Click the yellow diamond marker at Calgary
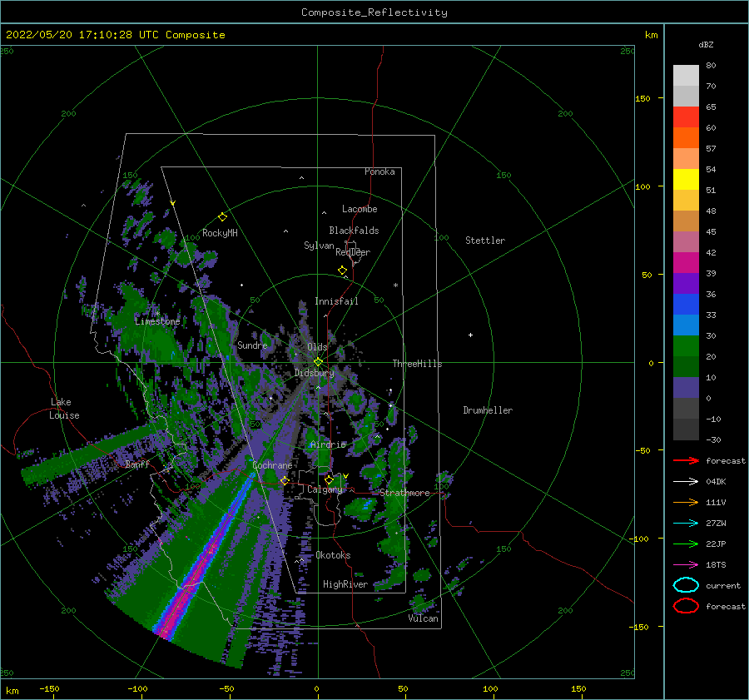749x700 pixels. point(329,479)
